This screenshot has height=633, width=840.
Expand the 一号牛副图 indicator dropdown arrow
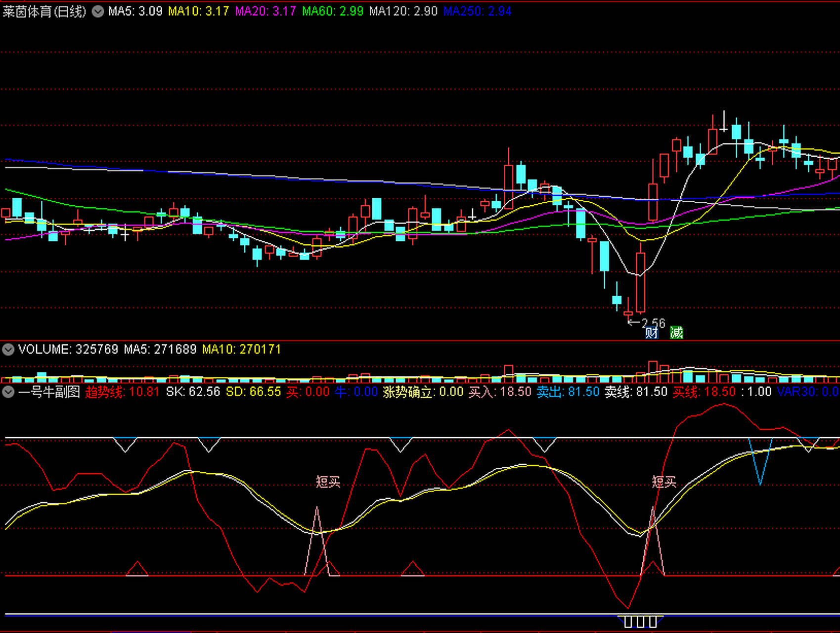(x=8, y=392)
